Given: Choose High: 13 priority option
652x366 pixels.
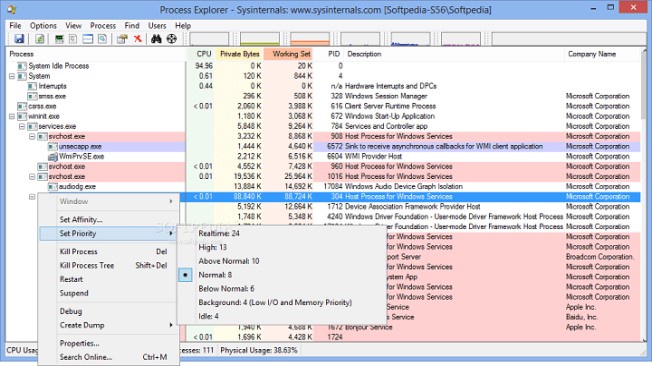Looking at the screenshot, I should tap(212, 247).
